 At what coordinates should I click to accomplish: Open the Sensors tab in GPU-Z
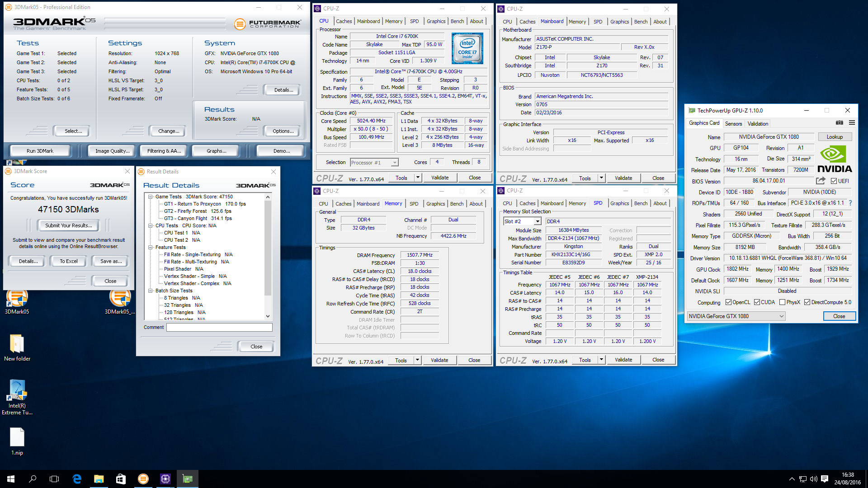click(x=733, y=123)
